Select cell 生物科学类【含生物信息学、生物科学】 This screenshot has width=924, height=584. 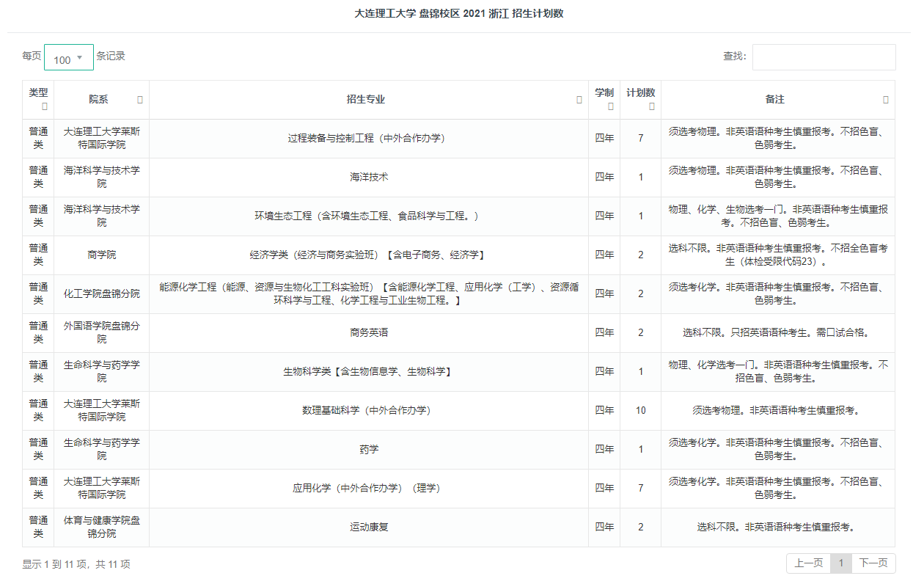point(368,371)
